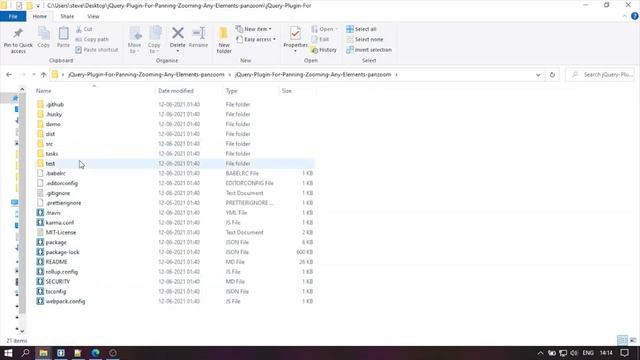The height and width of the screenshot is (360, 640).
Task: Click Select none in ribbon
Action: click(x=364, y=40)
